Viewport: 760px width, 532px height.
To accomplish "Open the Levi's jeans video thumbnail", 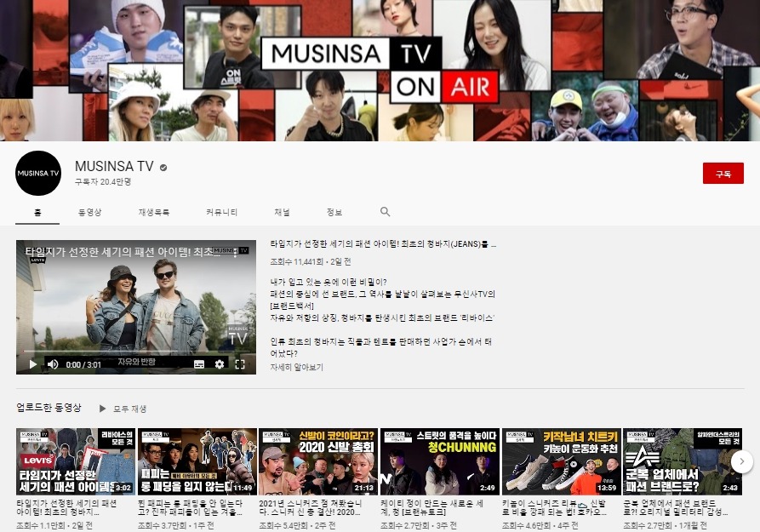I will (76, 461).
